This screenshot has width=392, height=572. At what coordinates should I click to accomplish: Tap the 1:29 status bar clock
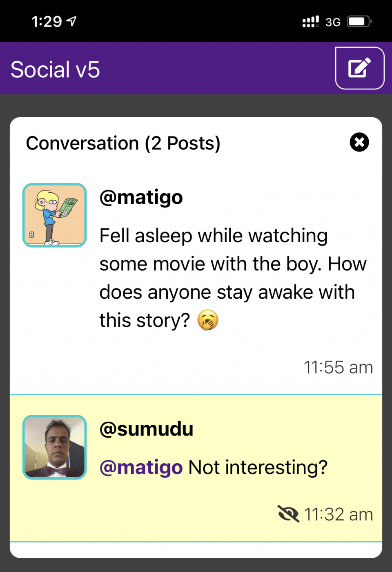point(47,22)
